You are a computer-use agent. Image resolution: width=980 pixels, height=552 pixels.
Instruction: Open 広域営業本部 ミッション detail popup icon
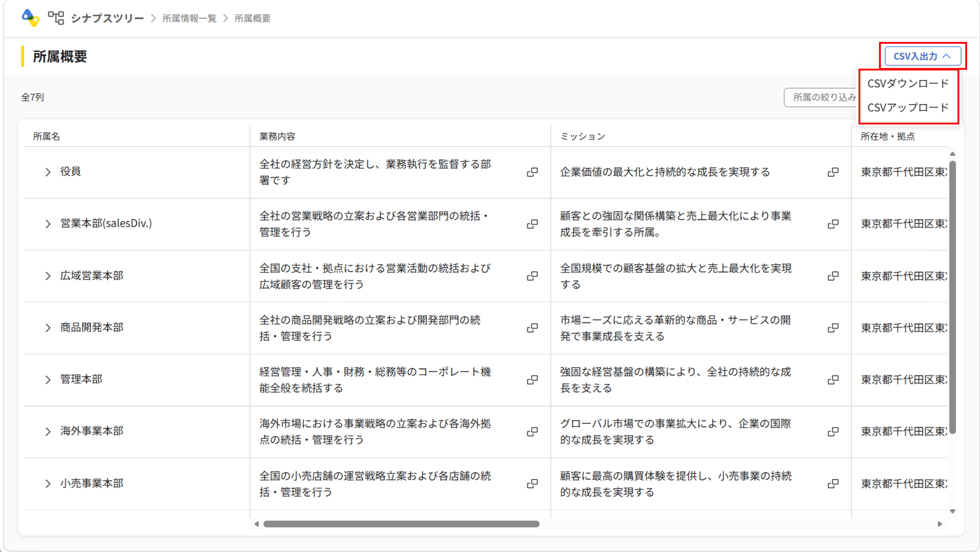point(833,276)
